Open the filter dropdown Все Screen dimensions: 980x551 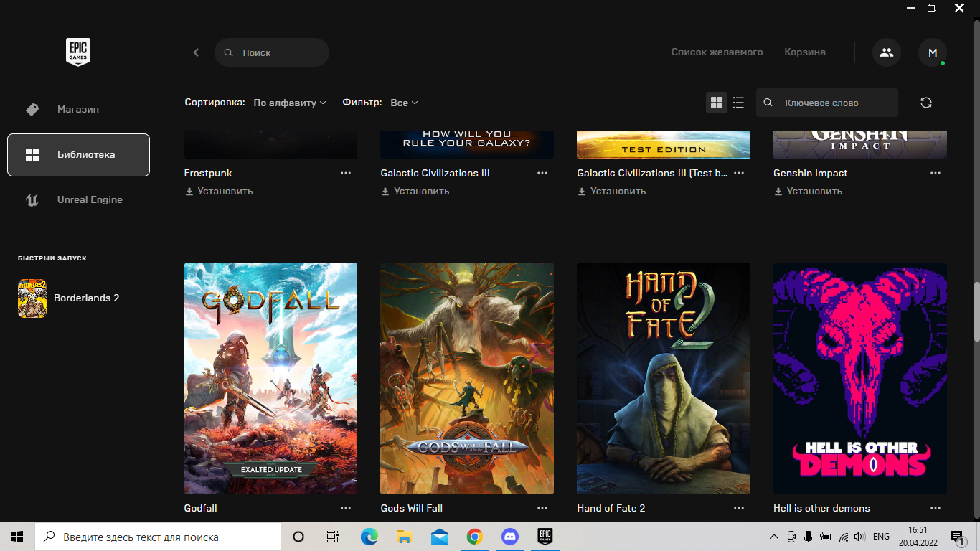pos(404,103)
